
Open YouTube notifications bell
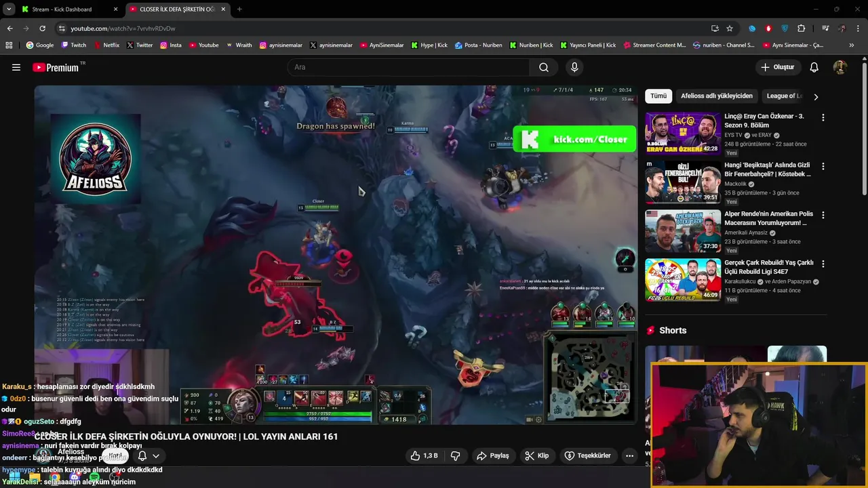(x=814, y=67)
